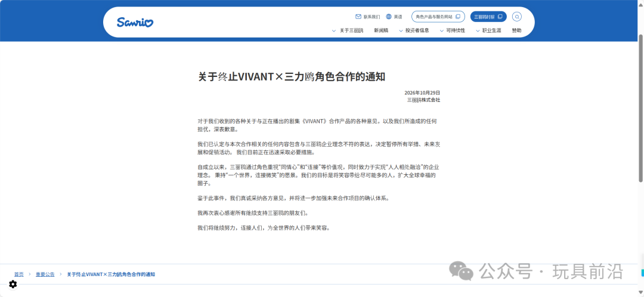This screenshot has height=297, width=644.
Task: Click the envelope icon for 联系我们
Action: (358, 17)
